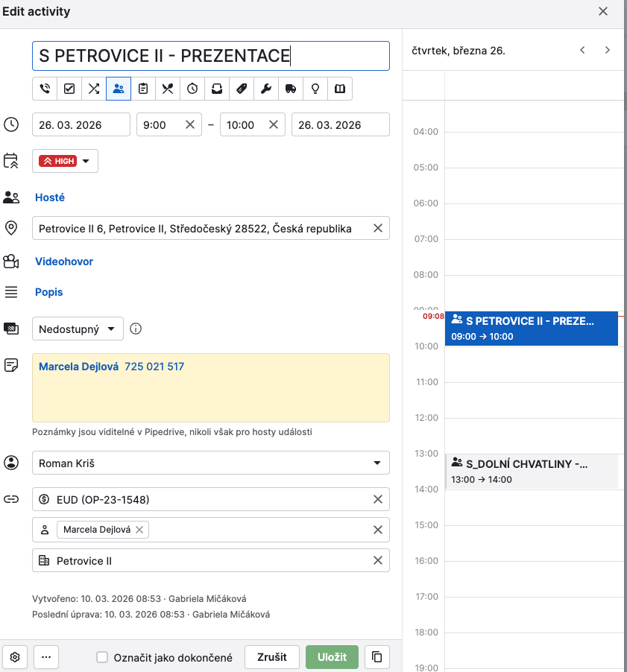Screen dimensions: 627x672
Task: Click the info icon next to Nedostupný
Action: tap(136, 329)
